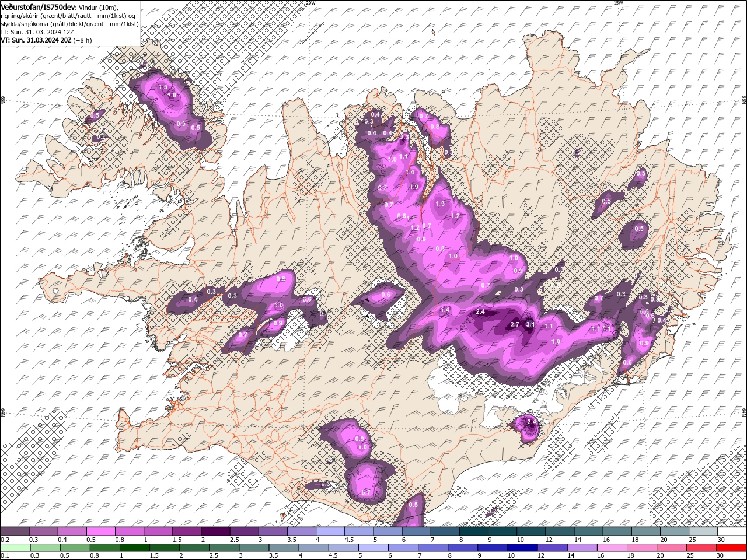Click the 15W longitude label

coord(618,3)
